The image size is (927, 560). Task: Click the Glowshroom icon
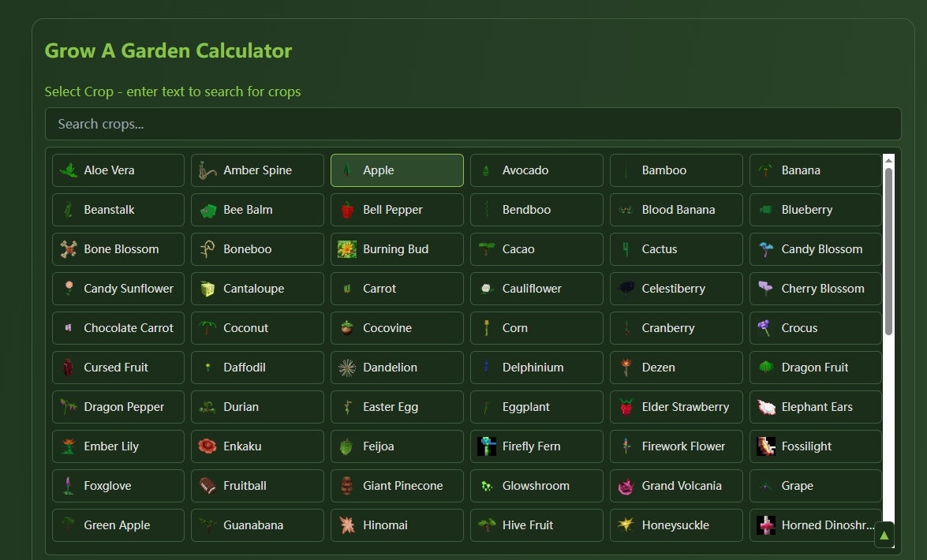coord(487,485)
